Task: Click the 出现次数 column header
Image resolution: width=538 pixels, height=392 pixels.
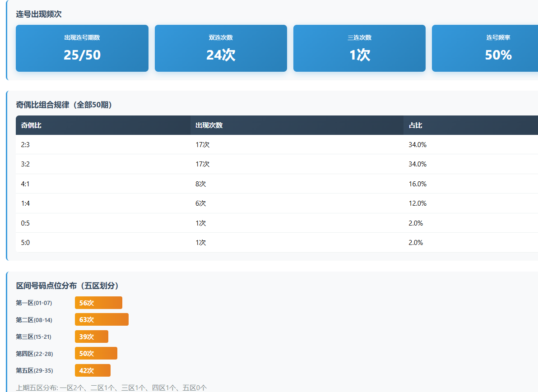Action: coord(209,125)
